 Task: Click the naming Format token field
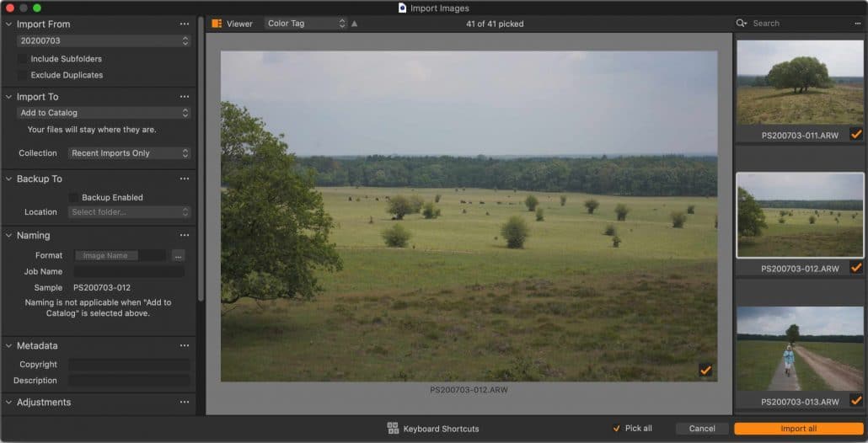pyautogui.click(x=121, y=255)
